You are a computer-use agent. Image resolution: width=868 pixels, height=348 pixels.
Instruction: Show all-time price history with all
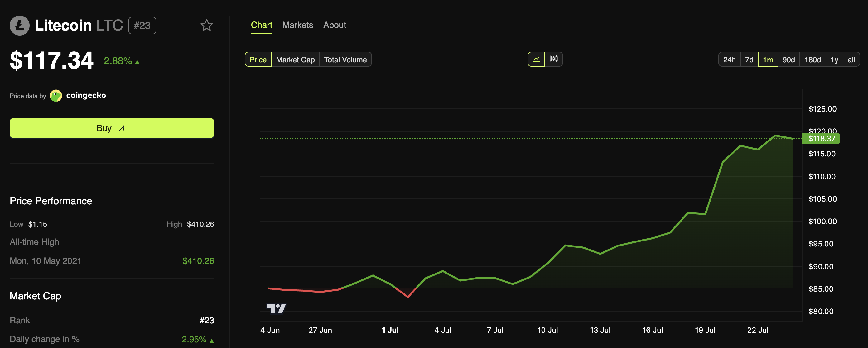coord(851,59)
